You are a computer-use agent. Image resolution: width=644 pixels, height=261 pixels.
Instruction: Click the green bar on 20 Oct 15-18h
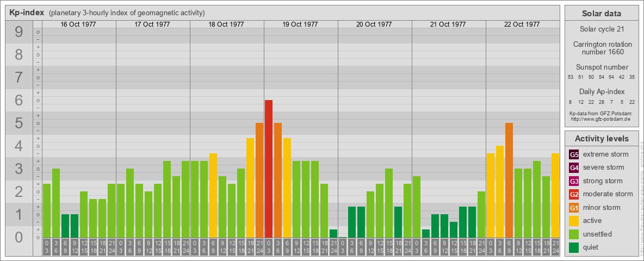[x=389, y=203]
